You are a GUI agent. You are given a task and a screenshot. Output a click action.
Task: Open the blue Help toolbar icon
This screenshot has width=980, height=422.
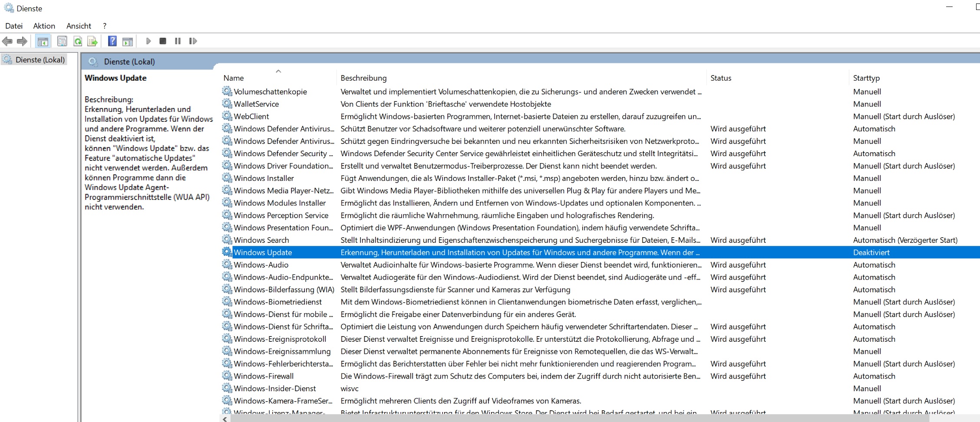(112, 41)
